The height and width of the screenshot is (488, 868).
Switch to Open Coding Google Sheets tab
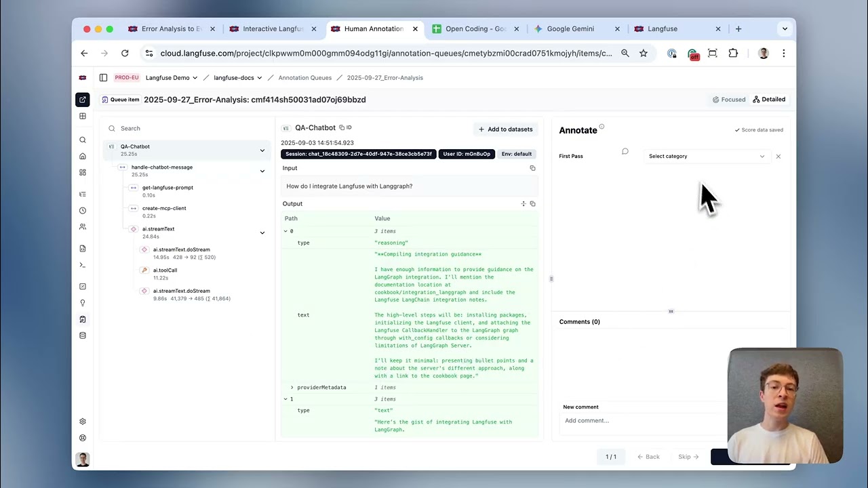coord(475,29)
